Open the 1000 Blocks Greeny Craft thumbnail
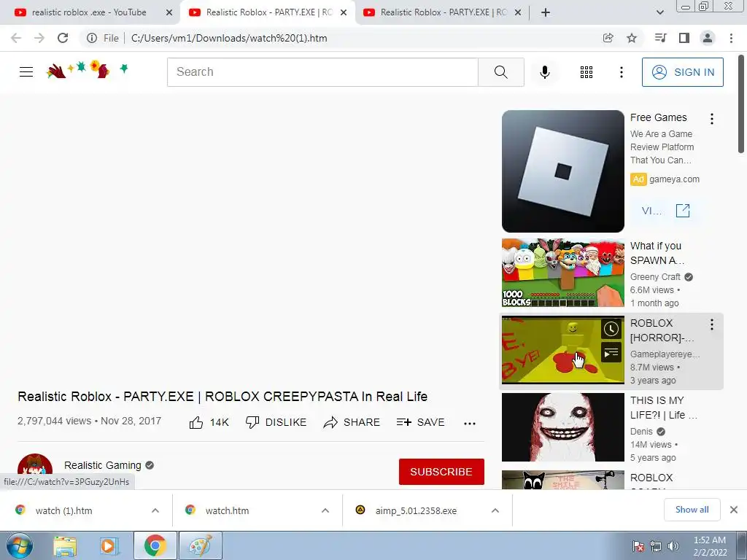 pos(562,273)
